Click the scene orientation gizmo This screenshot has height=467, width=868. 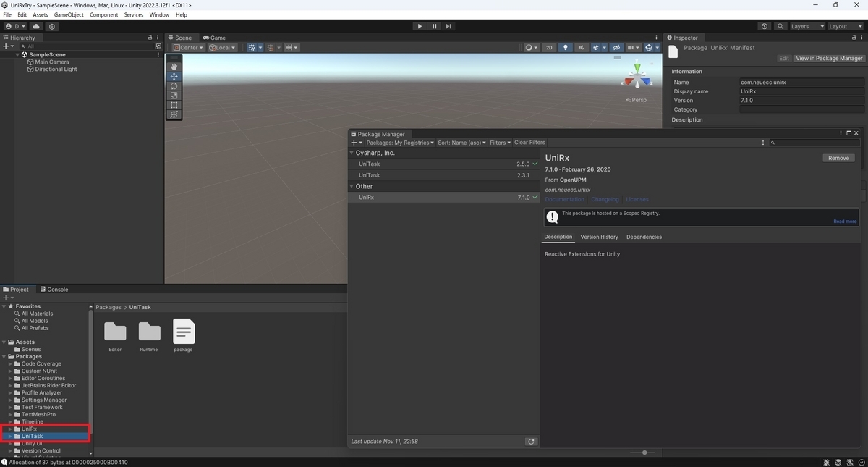[x=637, y=76]
